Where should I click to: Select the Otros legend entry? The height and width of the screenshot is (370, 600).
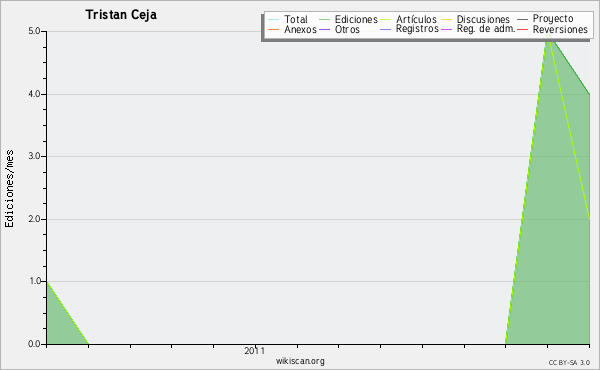click(x=347, y=29)
